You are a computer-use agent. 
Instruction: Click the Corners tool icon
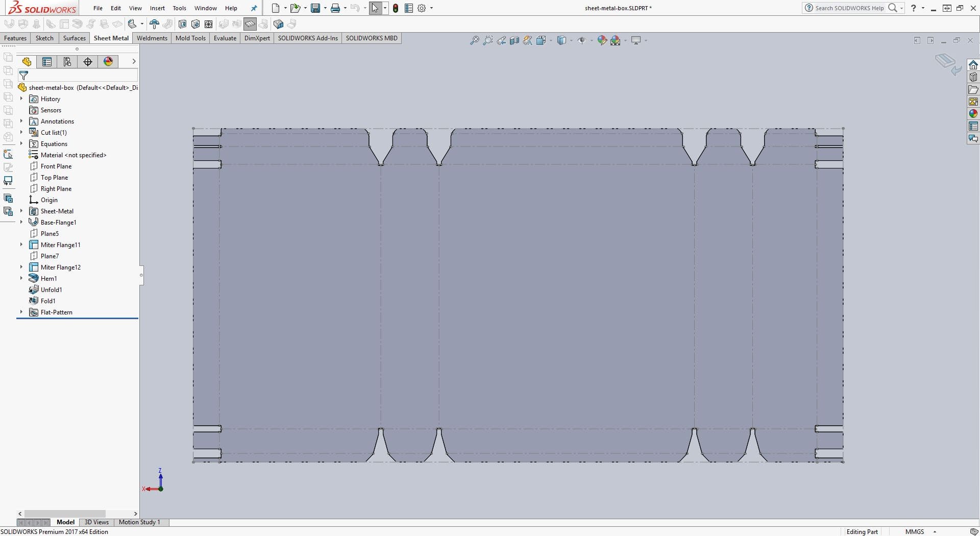tap(132, 24)
